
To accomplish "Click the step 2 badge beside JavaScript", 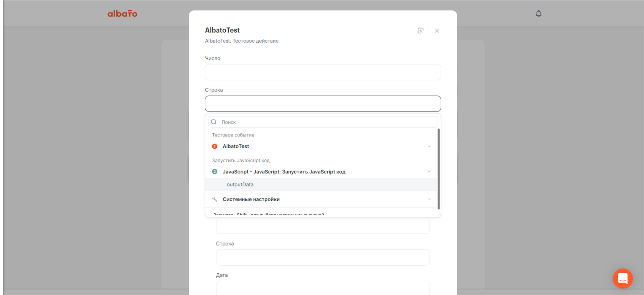I will [x=215, y=172].
